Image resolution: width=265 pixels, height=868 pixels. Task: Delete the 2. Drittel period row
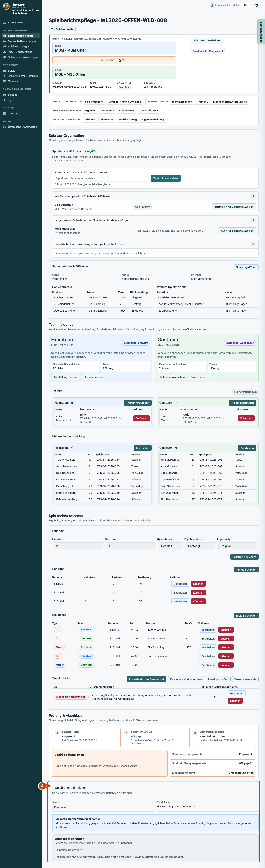[198, 593]
